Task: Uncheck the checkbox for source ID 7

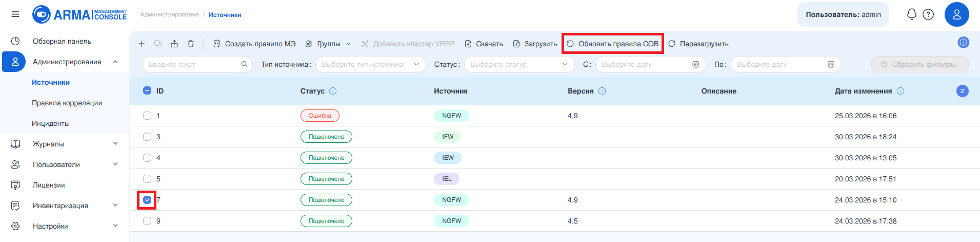Action: coord(147,200)
